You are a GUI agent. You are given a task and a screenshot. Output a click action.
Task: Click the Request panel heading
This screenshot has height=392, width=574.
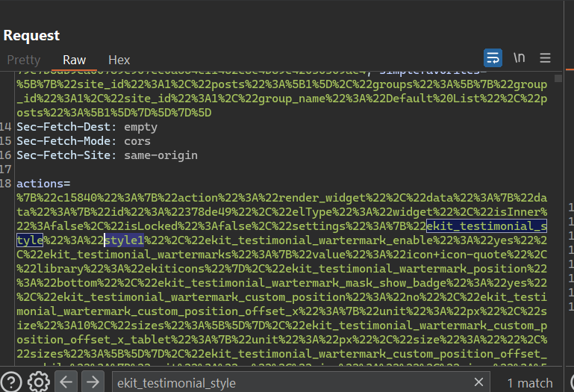point(31,36)
